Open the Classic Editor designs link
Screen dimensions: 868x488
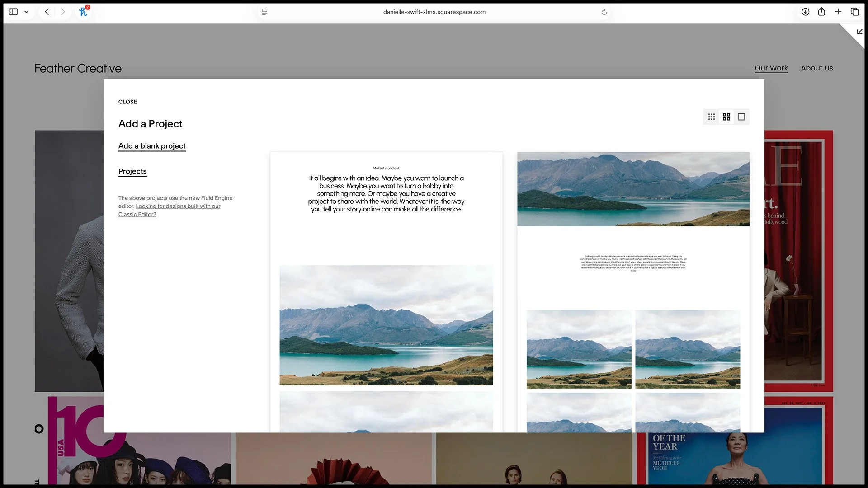pos(170,210)
